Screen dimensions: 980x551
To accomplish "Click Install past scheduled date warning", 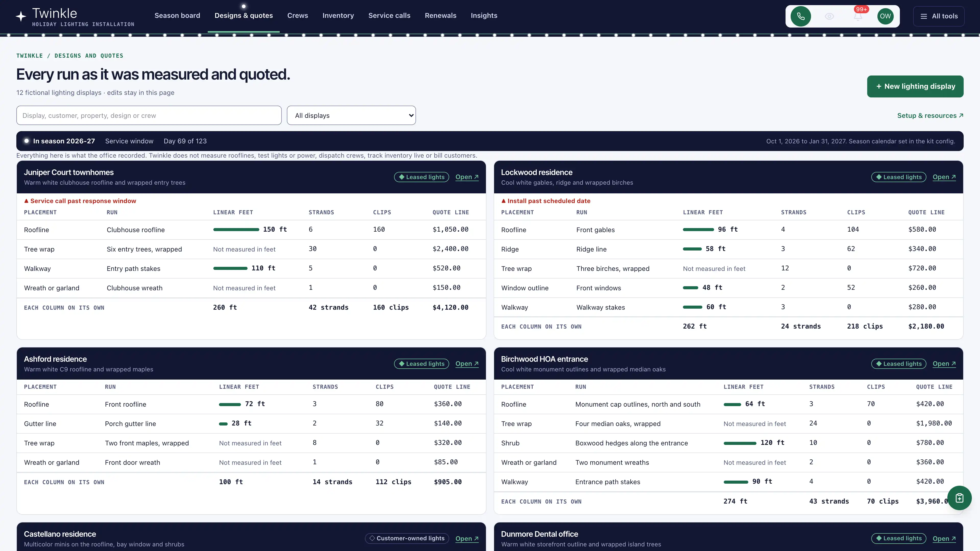I will click(x=546, y=201).
